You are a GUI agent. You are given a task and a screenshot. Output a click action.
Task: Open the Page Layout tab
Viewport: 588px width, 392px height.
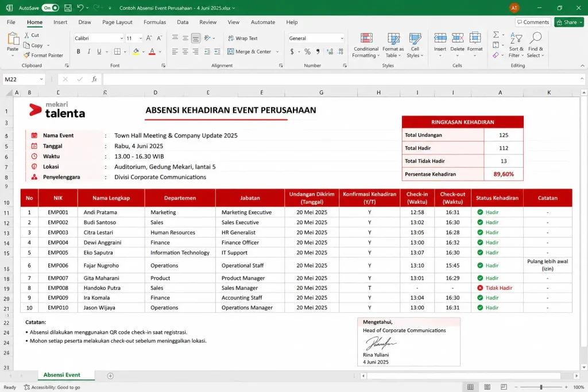[x=117, y=22]
